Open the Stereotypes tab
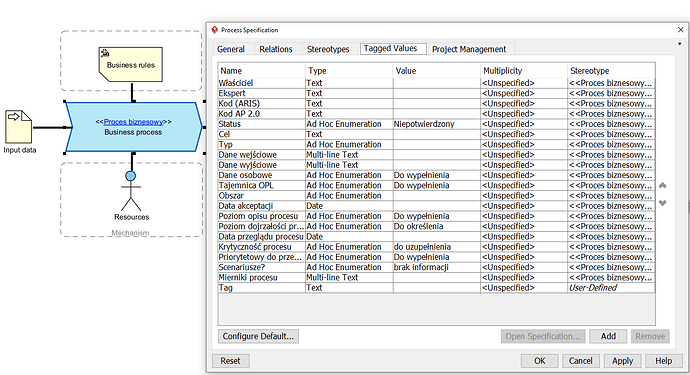The width and height of the screenshot is (690, 375). [x=328, y=49]
